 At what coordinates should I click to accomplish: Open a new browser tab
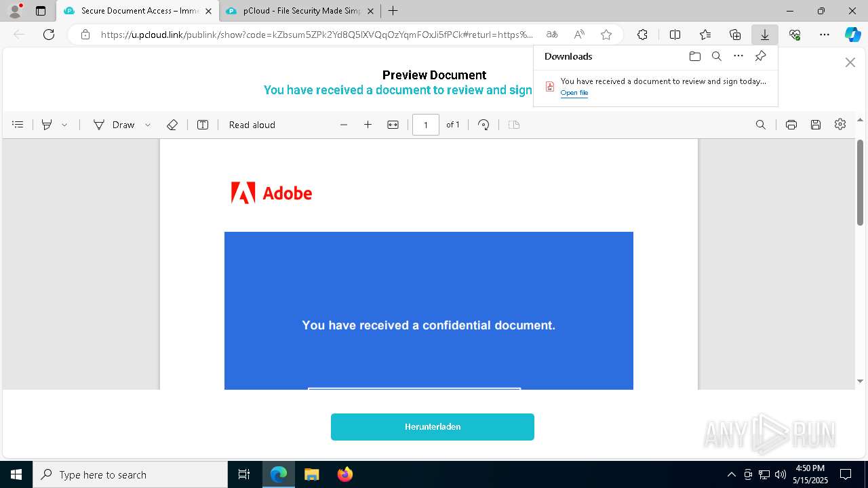(x=393, y=11)
